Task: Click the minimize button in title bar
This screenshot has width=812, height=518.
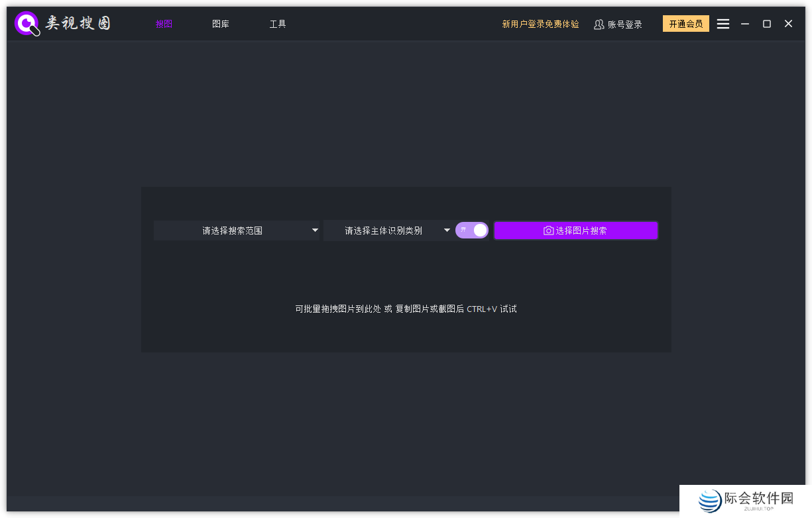Action: pos(744,23)
